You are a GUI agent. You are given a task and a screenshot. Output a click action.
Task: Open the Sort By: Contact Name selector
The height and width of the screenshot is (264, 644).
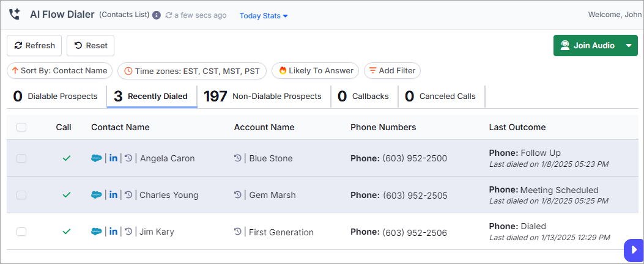pos(59,71)
